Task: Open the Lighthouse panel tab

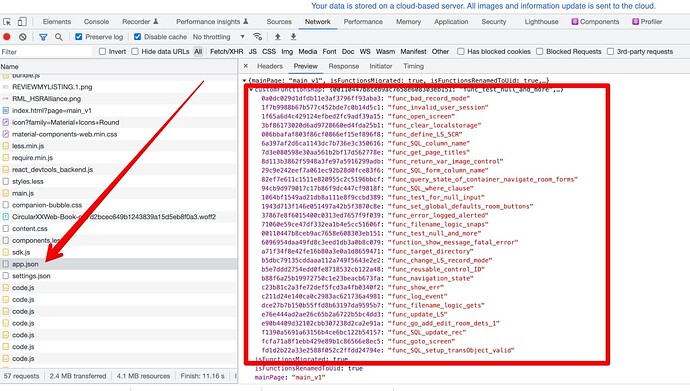Action: pyautogui.click(x=541, y=22)
